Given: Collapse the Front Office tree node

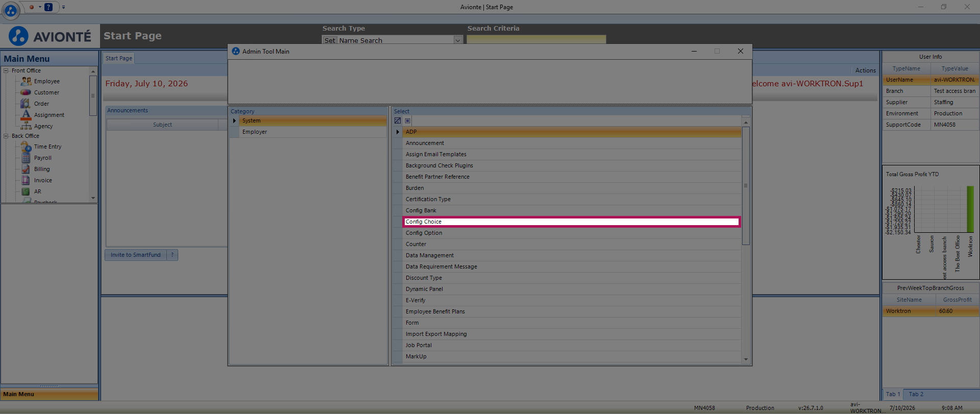Looking at the screenshot, I should click(6, 71).
